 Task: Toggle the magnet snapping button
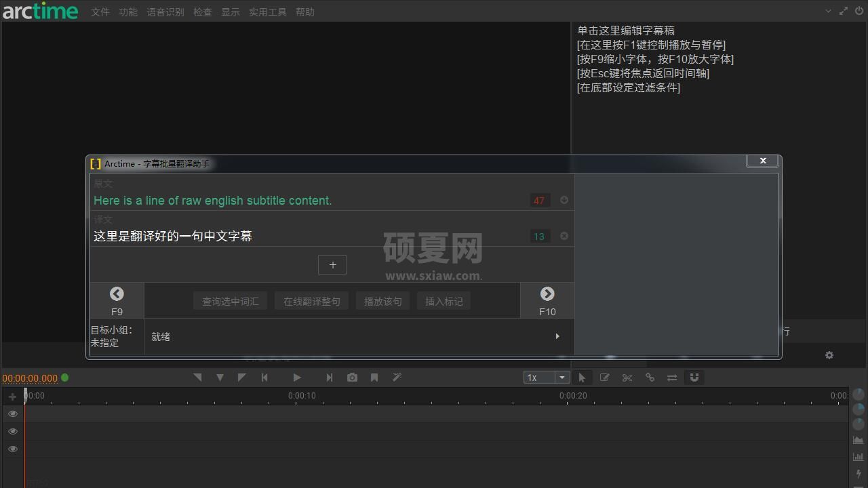click(x=694, y=378)
